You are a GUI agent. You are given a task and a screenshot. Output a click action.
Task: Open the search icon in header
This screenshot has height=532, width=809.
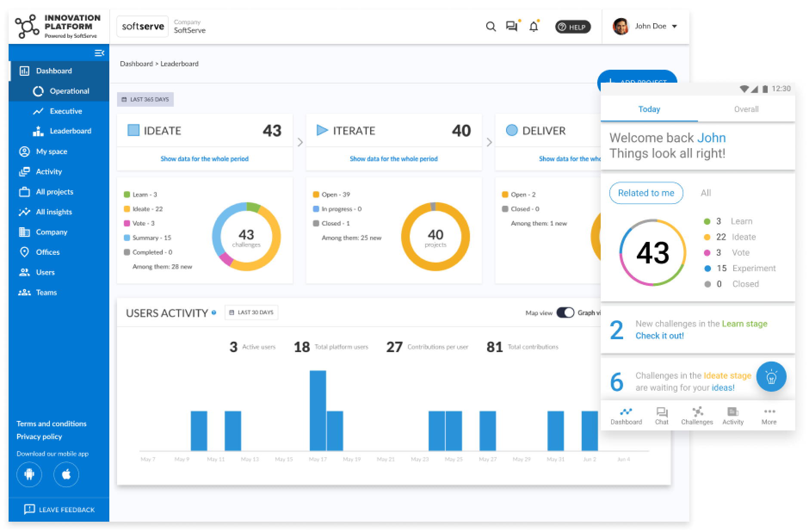(491, 26)
